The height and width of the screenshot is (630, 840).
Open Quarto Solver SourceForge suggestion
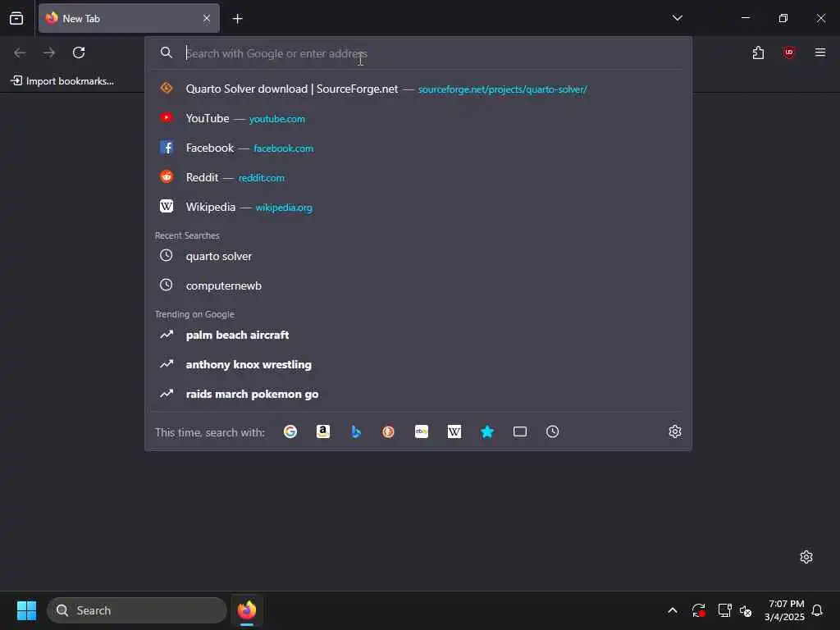pyautogui.click(x=418, y=89)
